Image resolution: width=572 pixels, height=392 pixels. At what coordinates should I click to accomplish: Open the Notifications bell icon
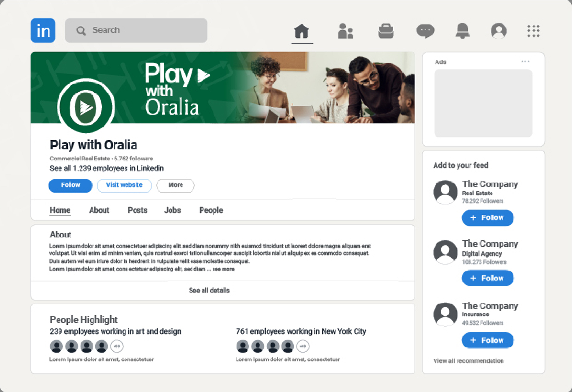coord(463,31)
